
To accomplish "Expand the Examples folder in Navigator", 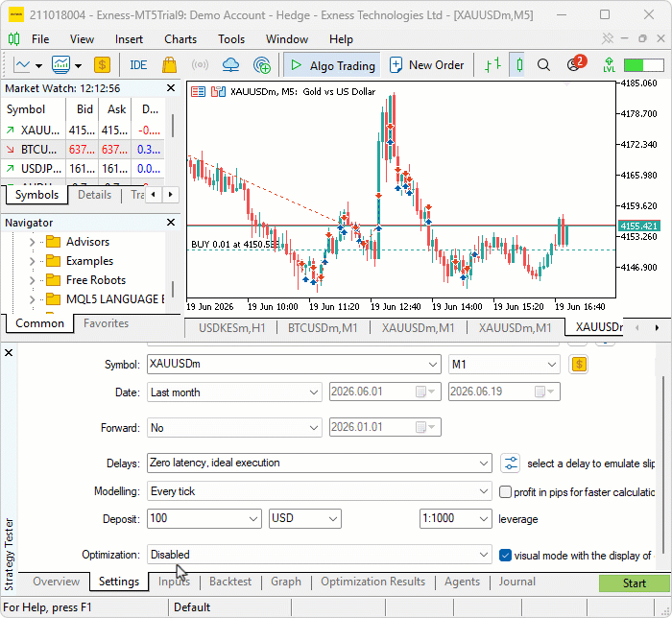I will tap(32, 261).
